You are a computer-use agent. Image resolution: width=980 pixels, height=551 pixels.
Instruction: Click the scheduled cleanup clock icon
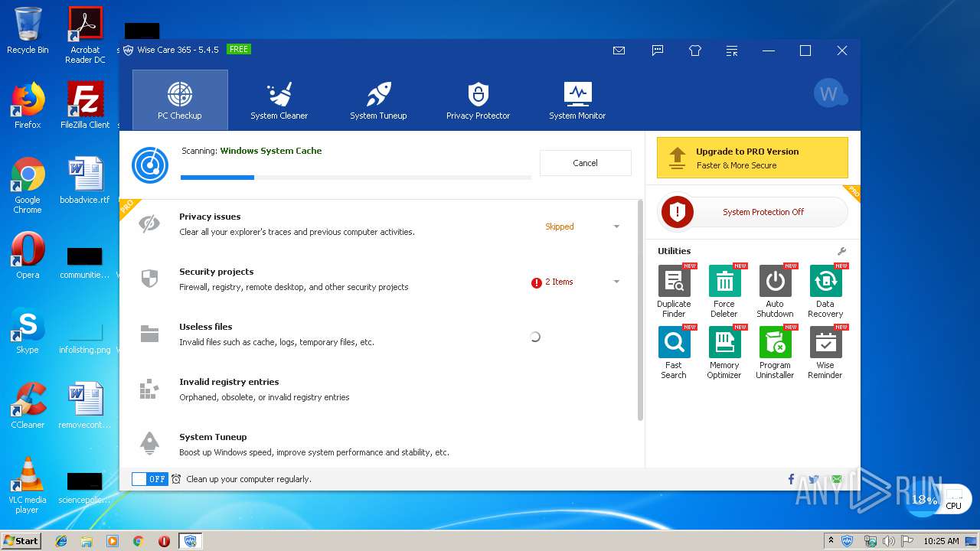tap(176, 479)
